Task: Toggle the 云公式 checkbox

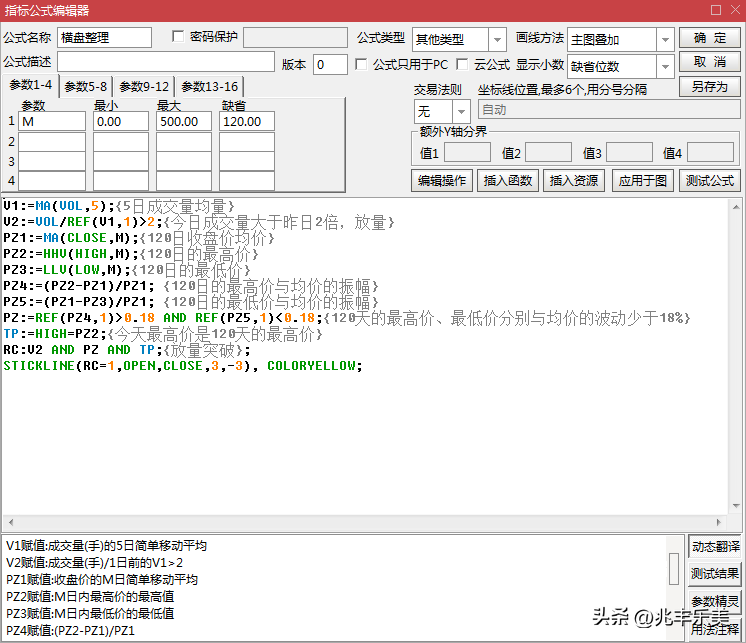Action: pyautogui.click(x=461, y=64)
